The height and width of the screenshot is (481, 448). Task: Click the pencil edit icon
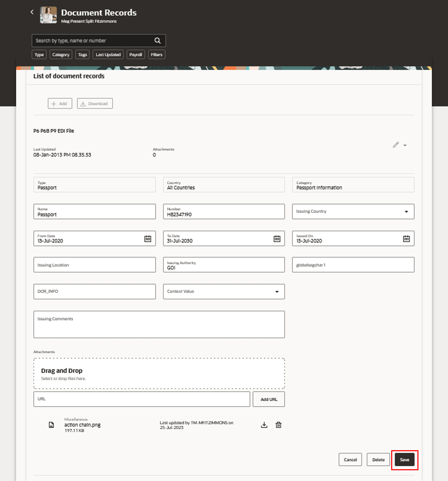[396, 145]
